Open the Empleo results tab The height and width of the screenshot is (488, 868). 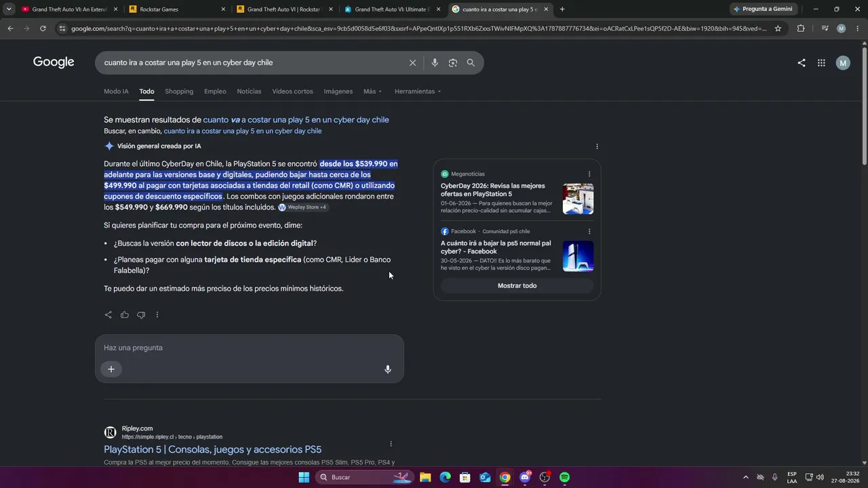point(215,91)
